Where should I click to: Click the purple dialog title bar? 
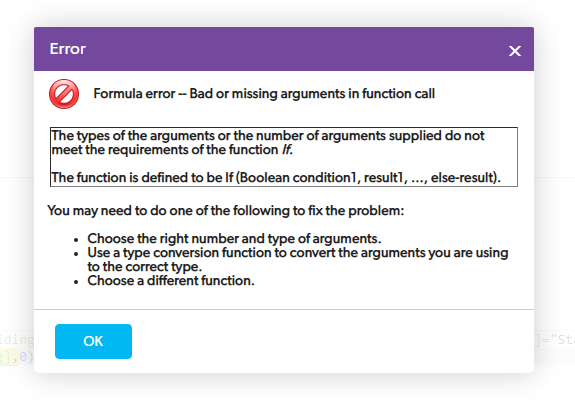tap(284, 49)
